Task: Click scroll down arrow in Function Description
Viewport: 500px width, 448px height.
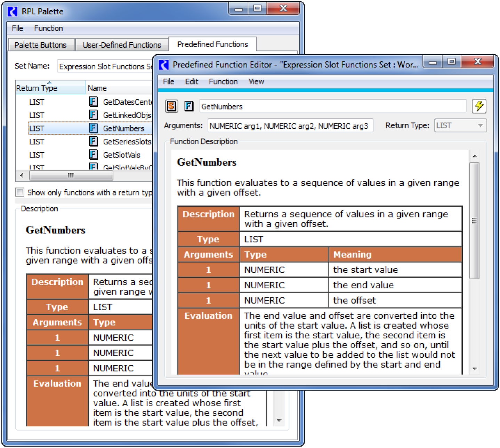Action: click(x=475, y=369)
